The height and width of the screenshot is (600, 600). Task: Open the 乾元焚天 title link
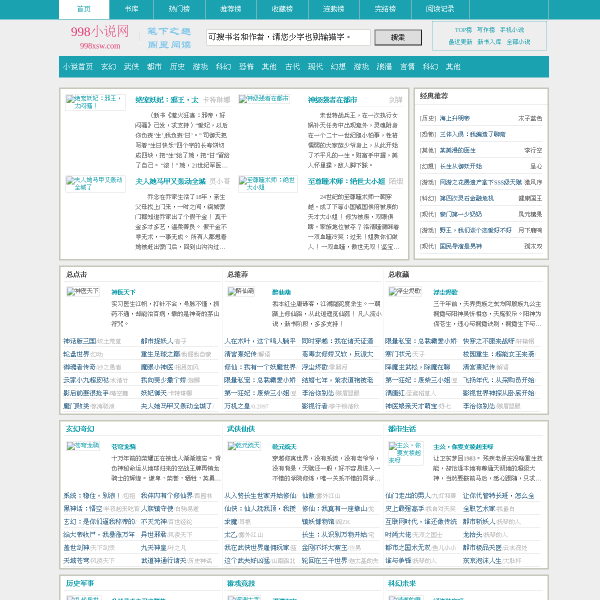pyautogui.click(x=284, y=447)
